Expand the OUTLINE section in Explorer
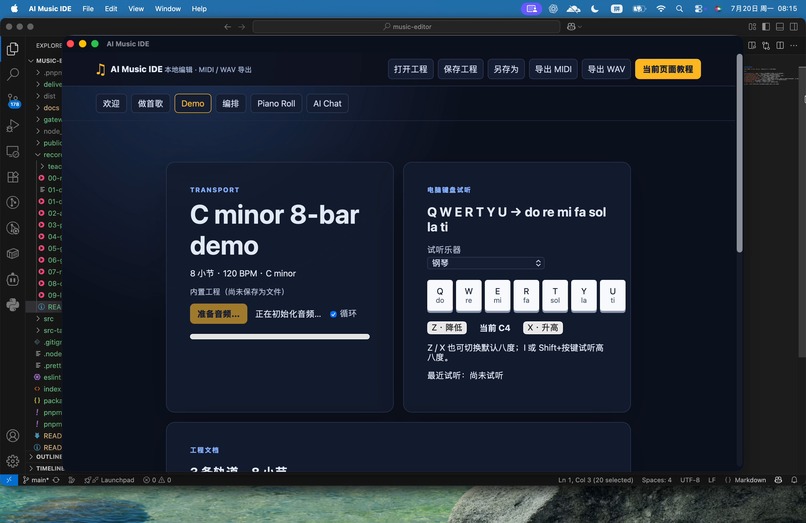806x523 pixels. click(x=45, y=457)
